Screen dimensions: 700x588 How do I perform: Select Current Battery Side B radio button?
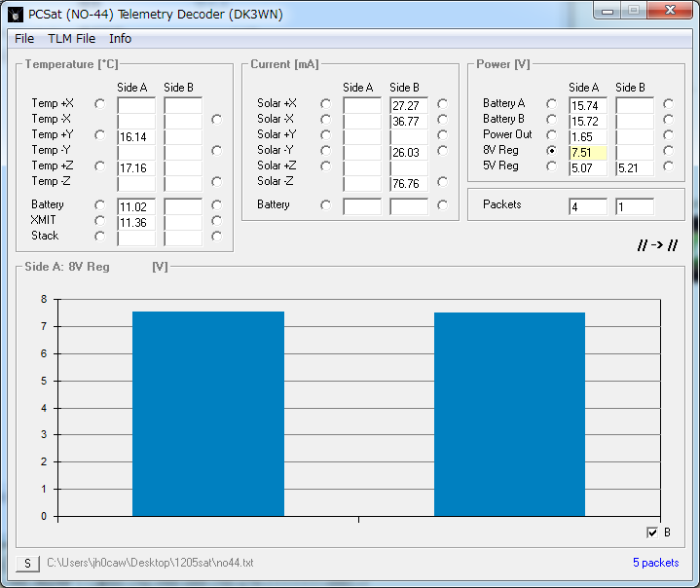(442, 205)
